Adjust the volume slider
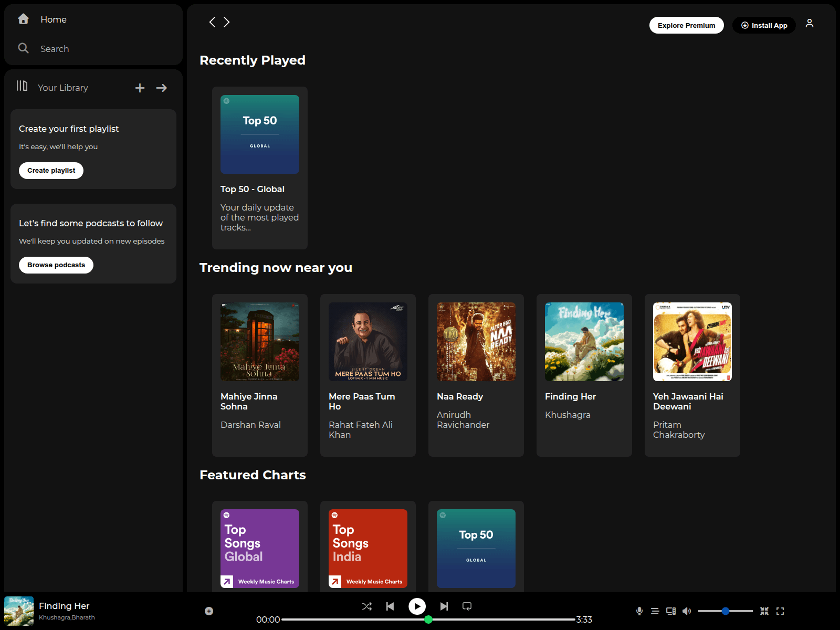 (x=726, y=611)
